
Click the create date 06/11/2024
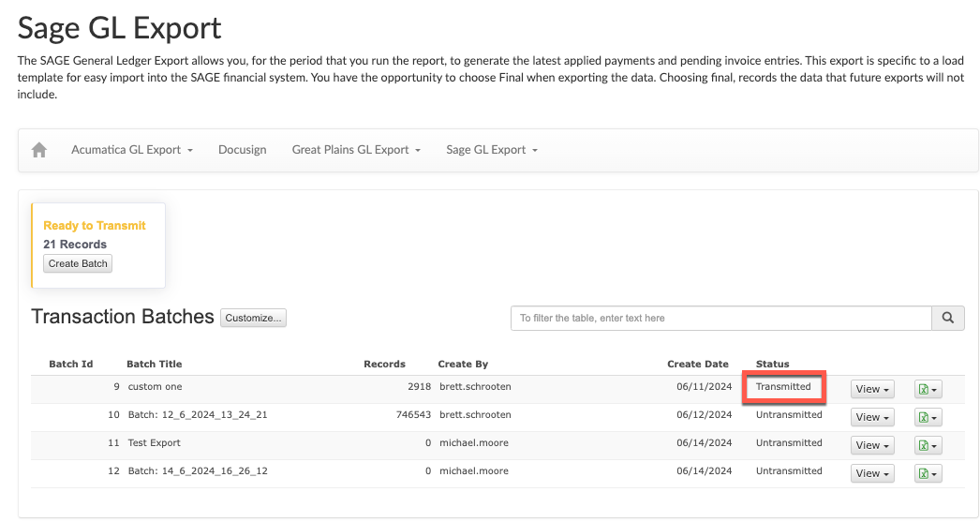704,387
